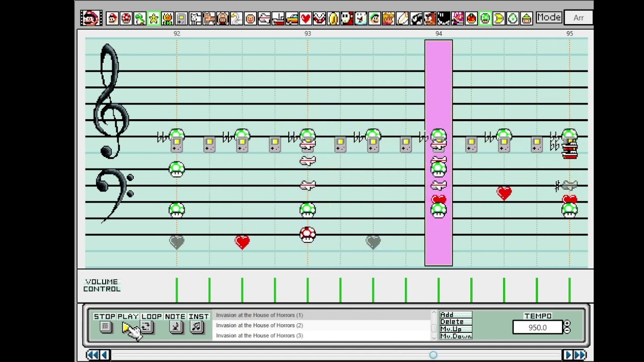The width and height of the screenshot is (644, 362).
Task: Adjust volume bar under measure 95
Action: coord(570,291)
